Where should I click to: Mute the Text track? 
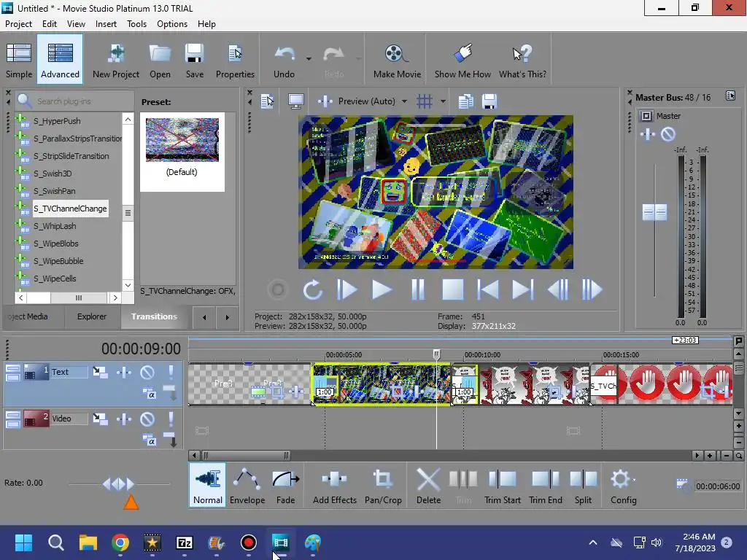147,373
